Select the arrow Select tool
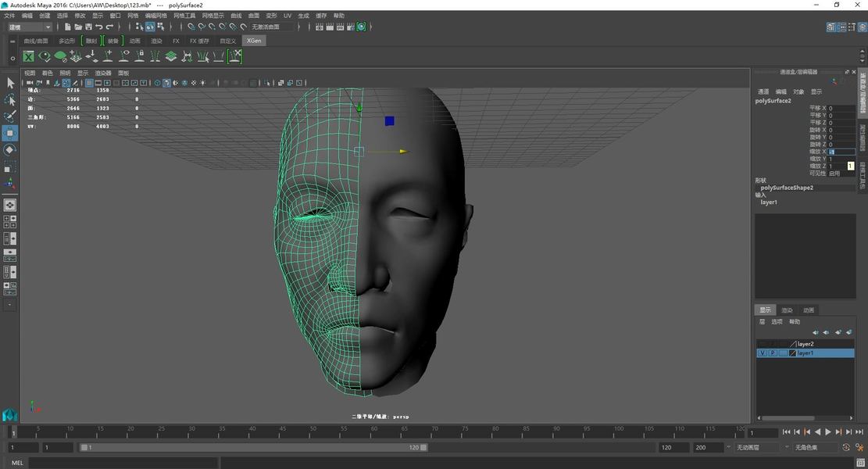 click(10, 83)
